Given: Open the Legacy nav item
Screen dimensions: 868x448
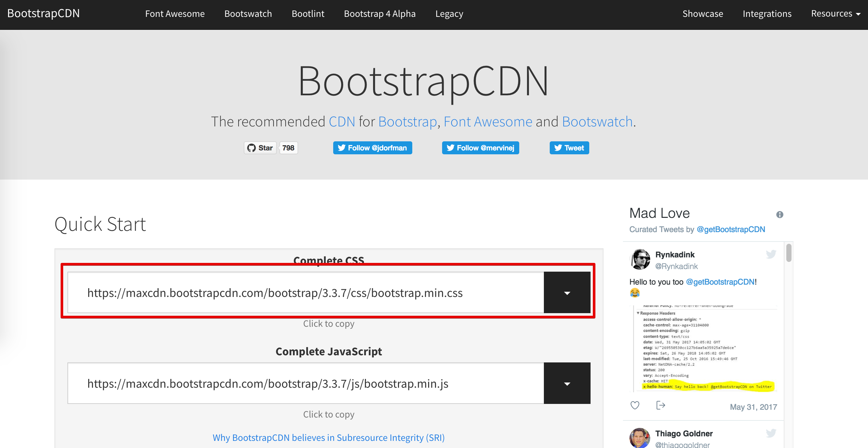Looking at the screenshot, I should [449, 14].
